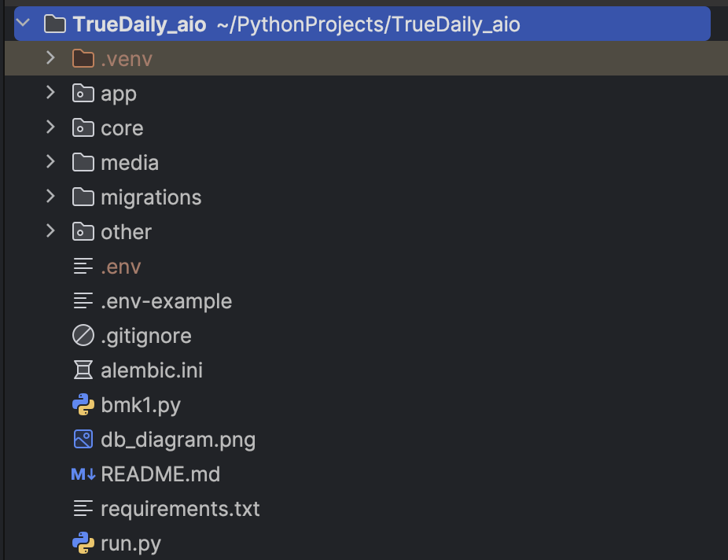This screenshot has width=728, height=560.
Task: Click the alembic.ini config file icon
Action: click(x=83, y=370)
